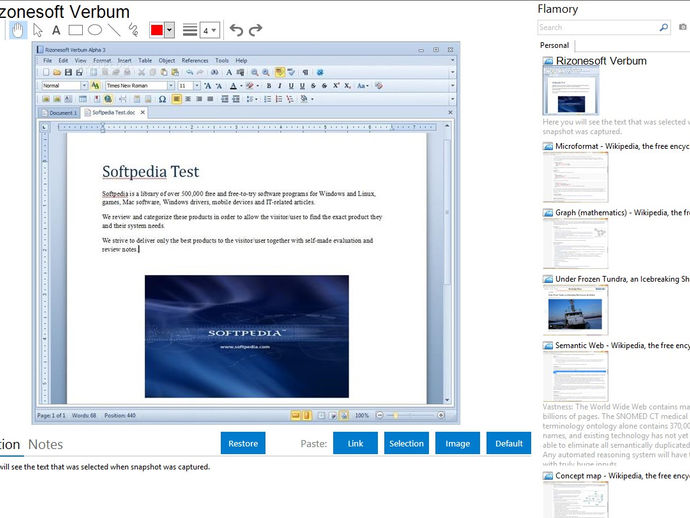
Task: Switch to the Notes tab
Action: click(45, 445)
